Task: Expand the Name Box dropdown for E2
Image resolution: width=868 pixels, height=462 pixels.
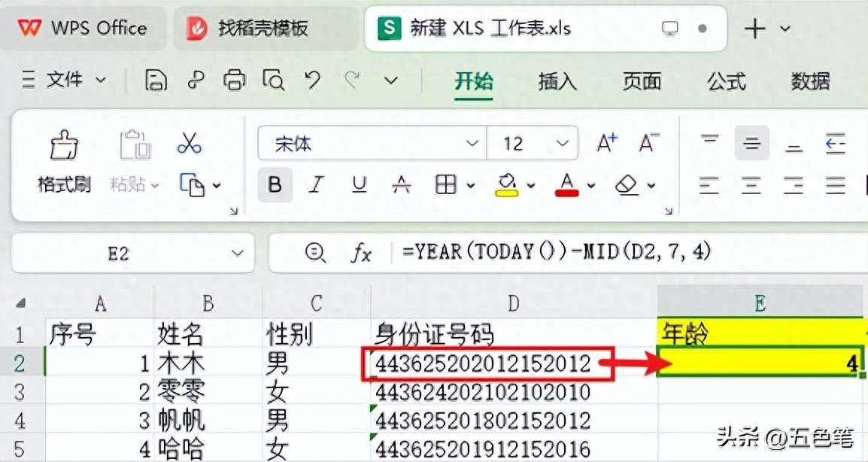Action: [238, 254]
